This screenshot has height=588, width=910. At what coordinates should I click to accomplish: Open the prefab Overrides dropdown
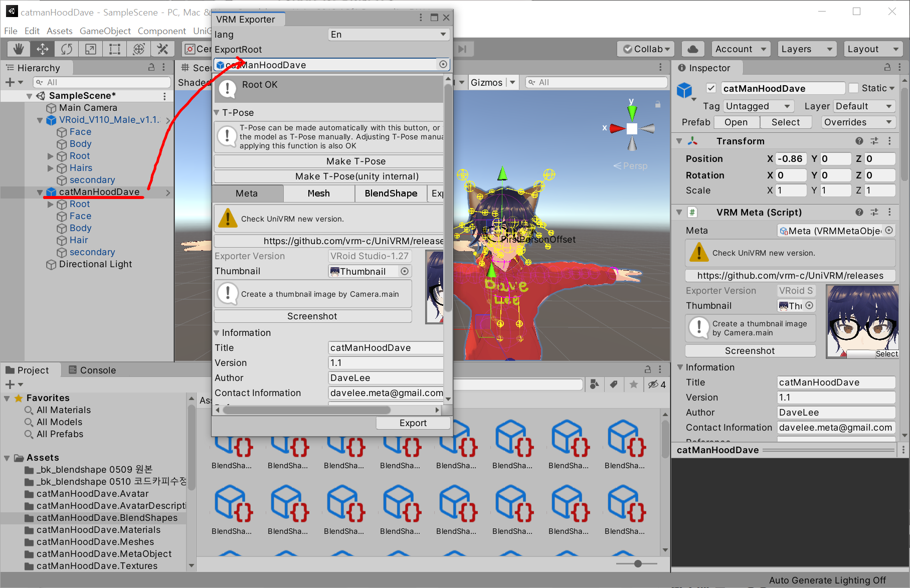pyautogui.click(x=858, y=122)
